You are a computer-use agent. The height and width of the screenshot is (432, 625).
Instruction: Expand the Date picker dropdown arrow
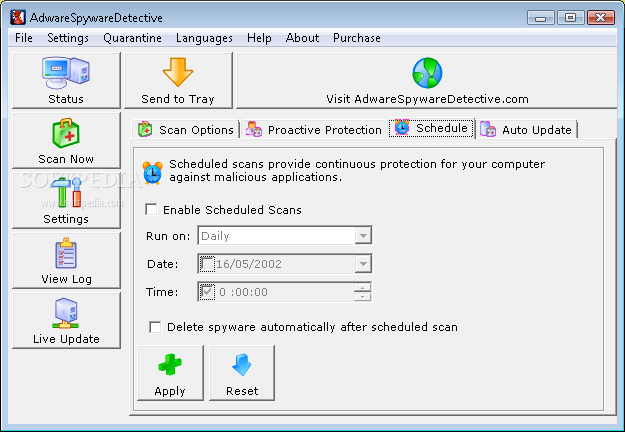pyautogui.click(x=363, y=264)
